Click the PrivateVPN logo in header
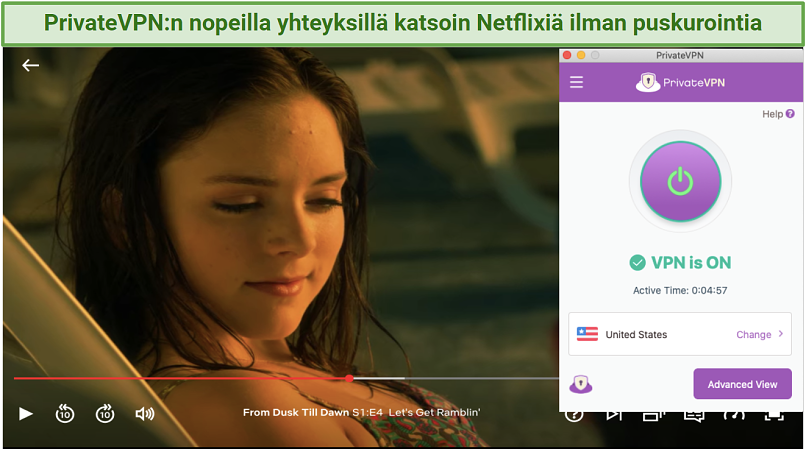Screen dimensions: 806x449 [x=680, y=82]
